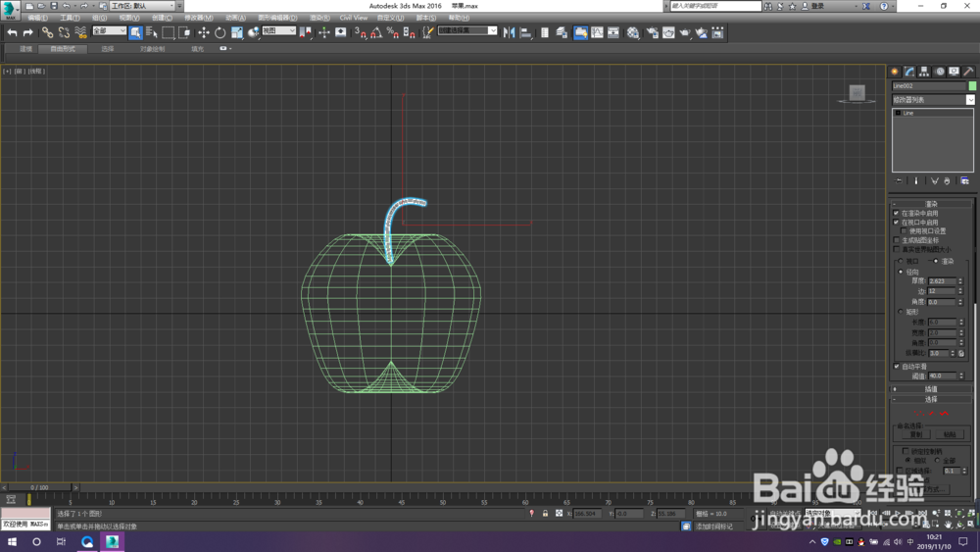Image resolution: width=980 pixels, height=552 pixels.
Task: Open the named selection sets dropdown
Action: (467, 30)
